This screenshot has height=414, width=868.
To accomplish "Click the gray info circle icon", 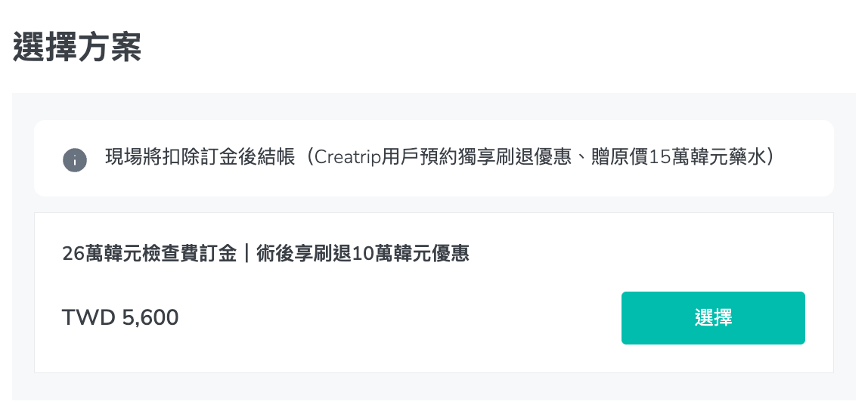I will [x=74, y=159].
